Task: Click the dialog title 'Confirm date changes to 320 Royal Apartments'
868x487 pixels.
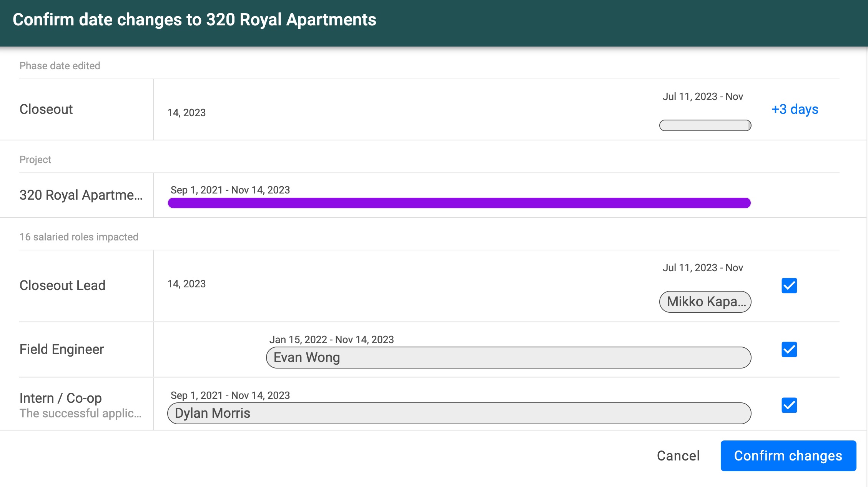Action: point(195,20)
